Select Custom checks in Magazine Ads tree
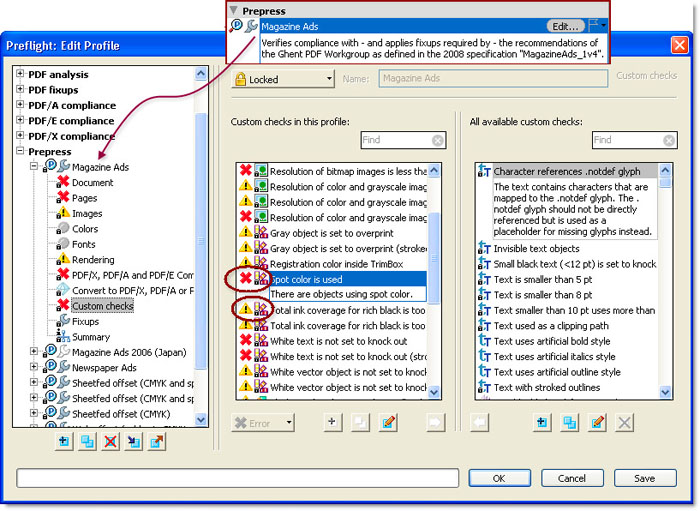700x511 pixels. (102, 306)
